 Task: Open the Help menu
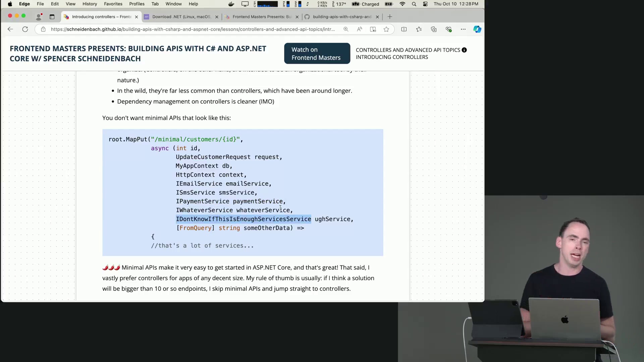coord(193,4)
